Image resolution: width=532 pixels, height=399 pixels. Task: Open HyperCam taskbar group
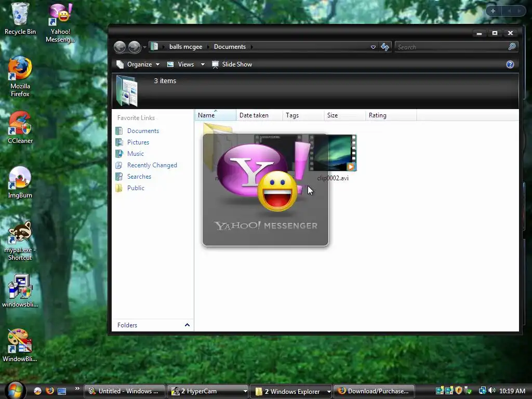pyautogui.click(x=208, y=391)
